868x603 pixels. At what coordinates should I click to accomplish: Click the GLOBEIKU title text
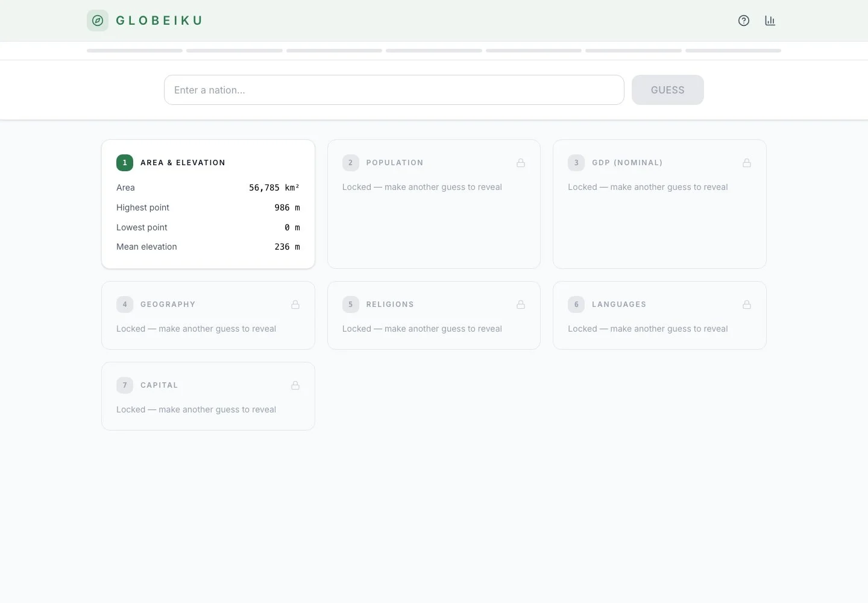click(159, 21)
